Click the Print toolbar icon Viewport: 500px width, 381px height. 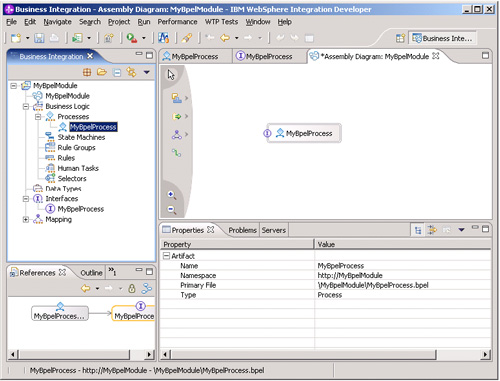[x=55, y=38]
